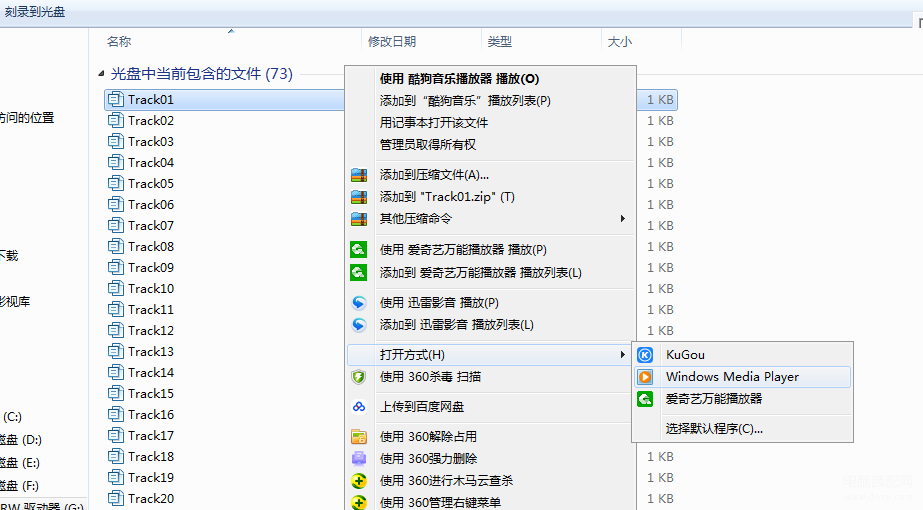Click the iQiyi icon beside 添加到 爱奇艺万能播放器 播放列表
The width and height of the screenshot is (923, 510).
tap(358, 273)
